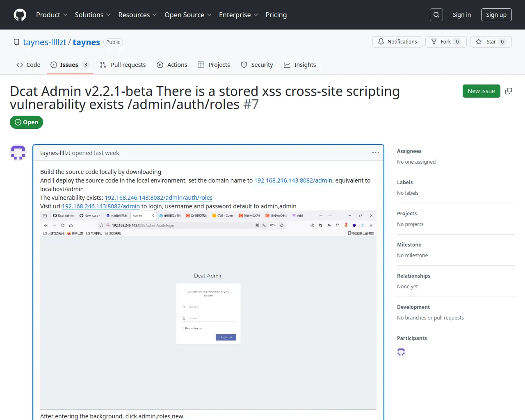Screen dimensions: 525x420
Task: Click the Projects table icon
Action: coord(201,65)
